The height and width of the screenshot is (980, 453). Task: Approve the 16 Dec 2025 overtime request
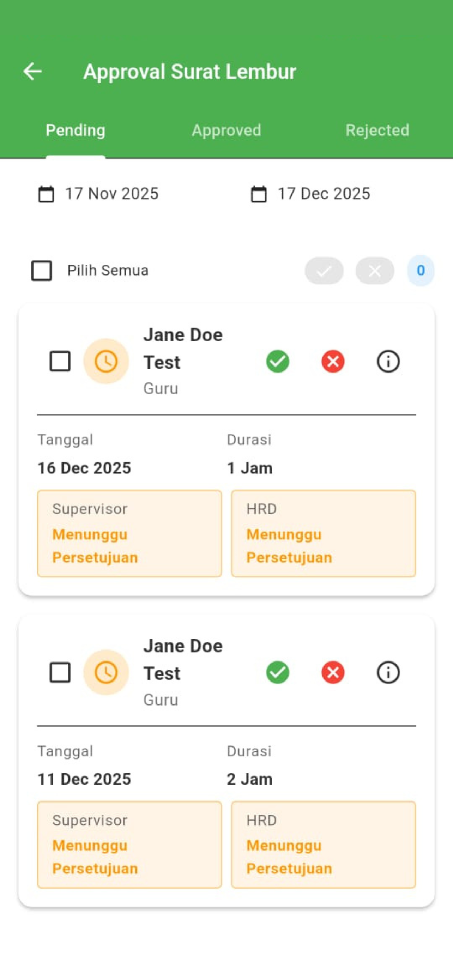coord(278,361)
